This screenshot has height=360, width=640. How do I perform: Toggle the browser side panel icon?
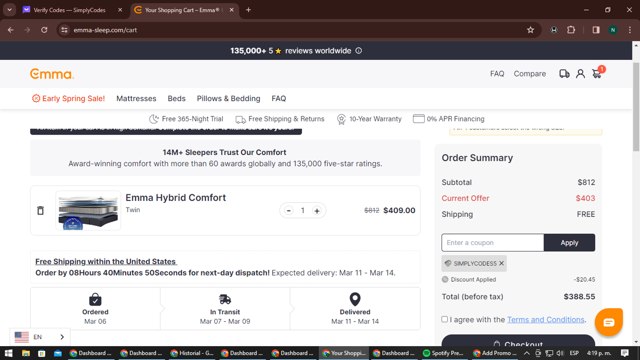pyautogui.click(x=596, y=30)
